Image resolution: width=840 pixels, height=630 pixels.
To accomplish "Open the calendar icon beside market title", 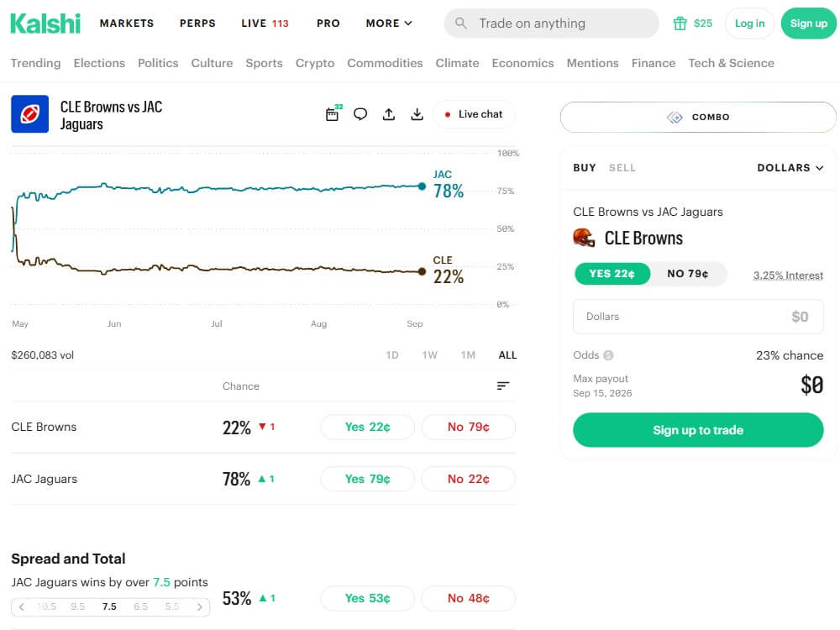I will pyautogui.click(x=333, y=114).
